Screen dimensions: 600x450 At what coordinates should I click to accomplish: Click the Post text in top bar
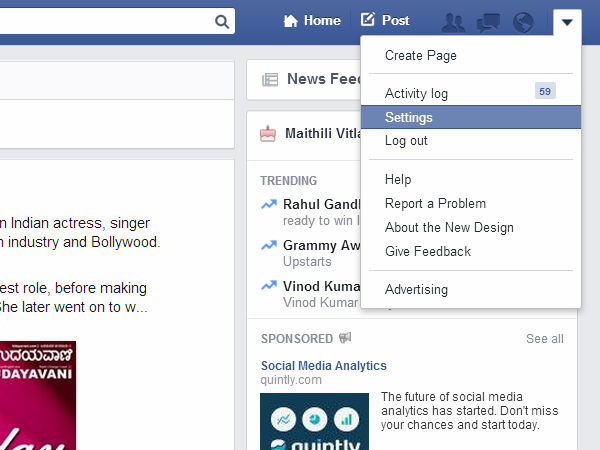(x=396, y=20)
